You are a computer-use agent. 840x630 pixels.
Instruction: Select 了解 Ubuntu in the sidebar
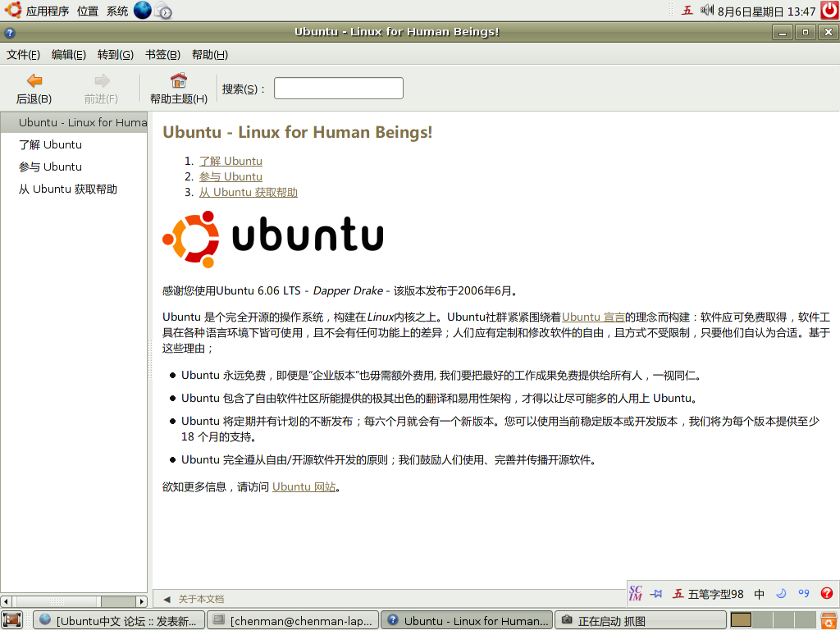coord(74,144)
